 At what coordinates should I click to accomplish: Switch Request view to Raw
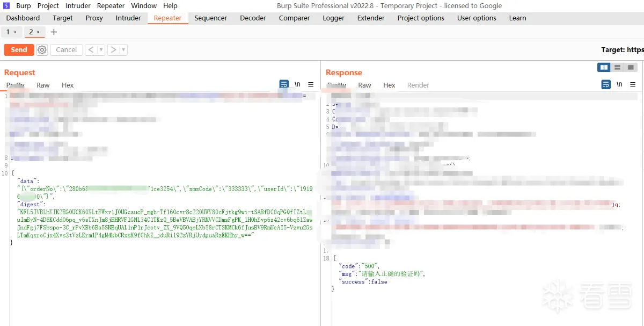43,85
